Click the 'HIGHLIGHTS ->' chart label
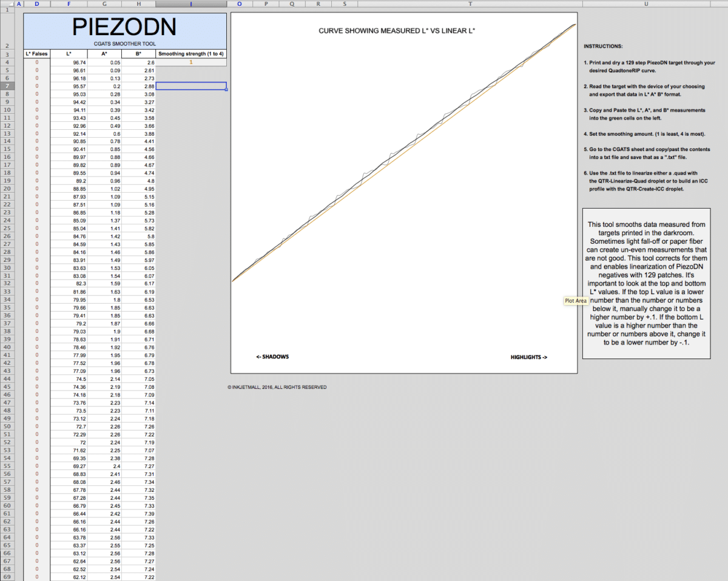The height and width of the screenshot is (581, 728). pos(528,357)
